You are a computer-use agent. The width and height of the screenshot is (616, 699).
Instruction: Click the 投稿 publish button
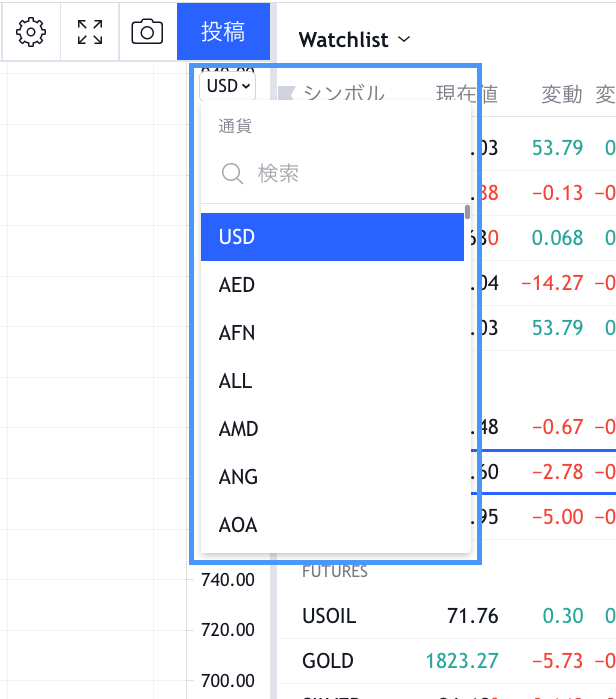223,32
